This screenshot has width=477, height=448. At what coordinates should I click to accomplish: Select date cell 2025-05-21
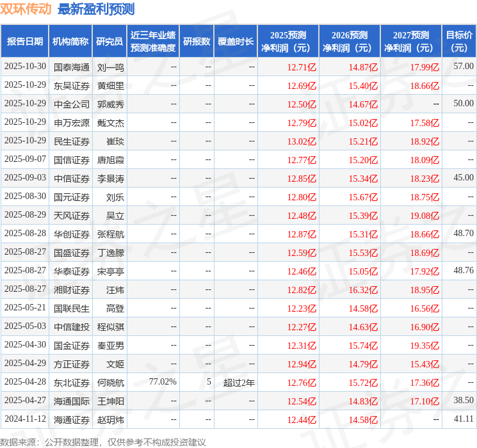click(x=25, y=307)
